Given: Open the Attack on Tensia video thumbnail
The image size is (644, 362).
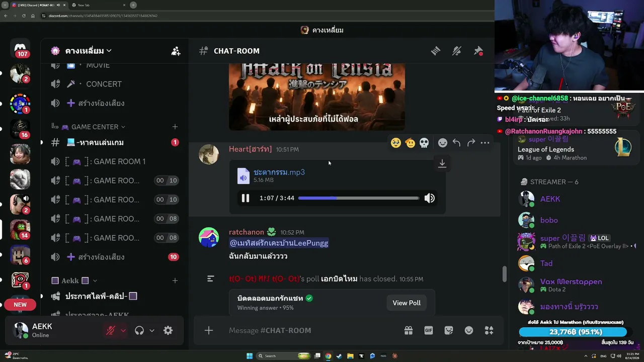Looking at the screenshot, I should pos(317,97).
